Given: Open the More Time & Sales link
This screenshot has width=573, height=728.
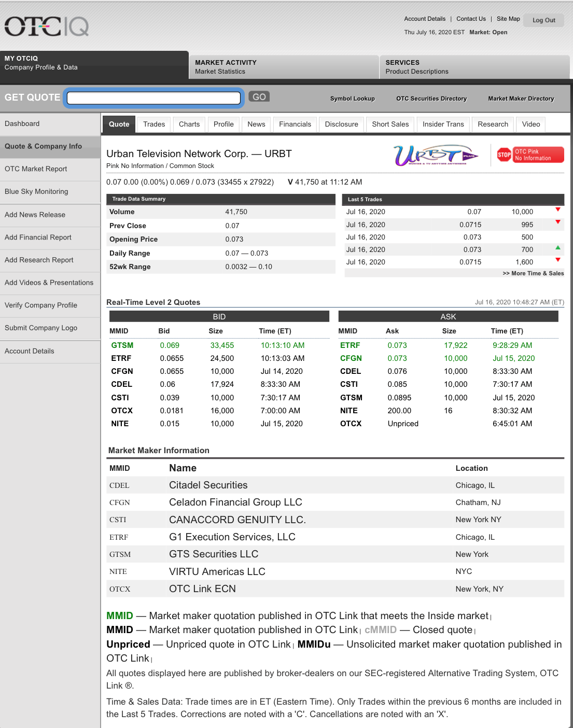Looking at the screenshot, I should [533, 273].
